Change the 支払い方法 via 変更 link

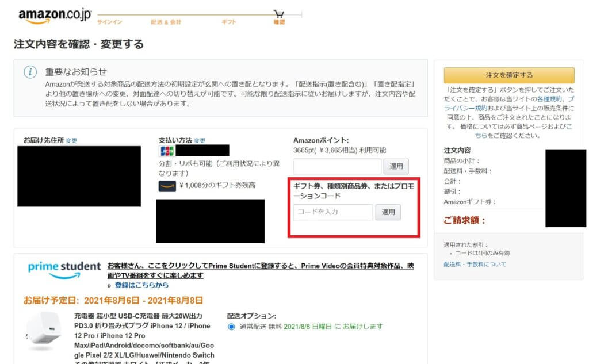(x=200, y=140)
